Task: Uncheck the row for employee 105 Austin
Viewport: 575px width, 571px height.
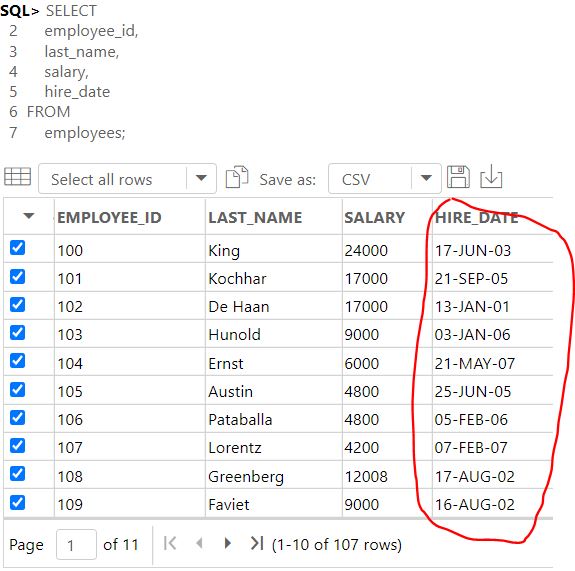Action: point(17,389)
